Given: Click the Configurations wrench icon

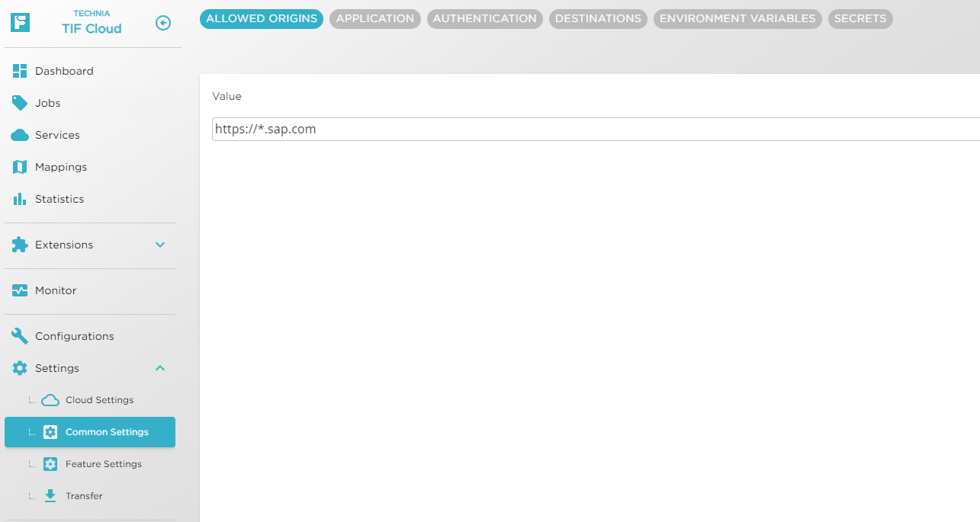Looking at the screenshot, I should [20, 336].
